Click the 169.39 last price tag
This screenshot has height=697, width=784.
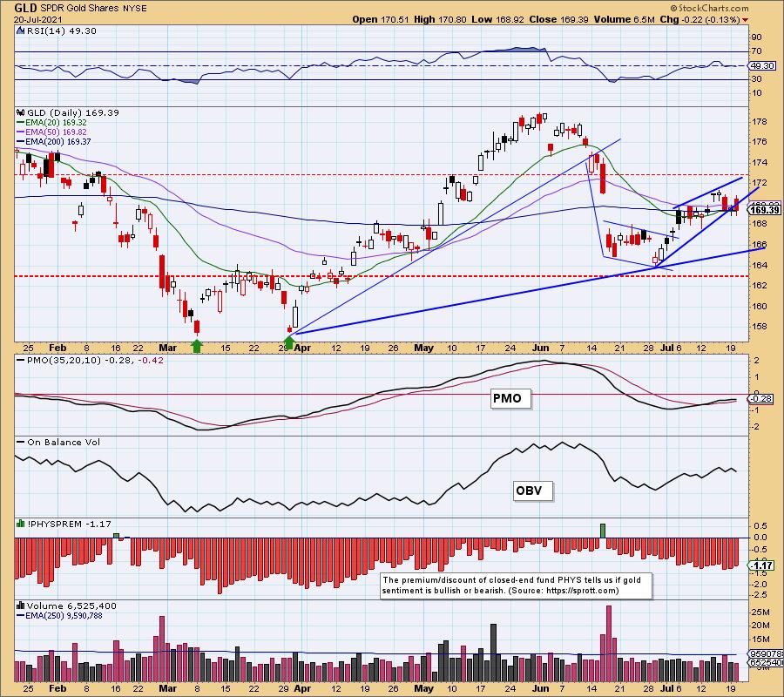pyautogui.click(x=765, y=210)
